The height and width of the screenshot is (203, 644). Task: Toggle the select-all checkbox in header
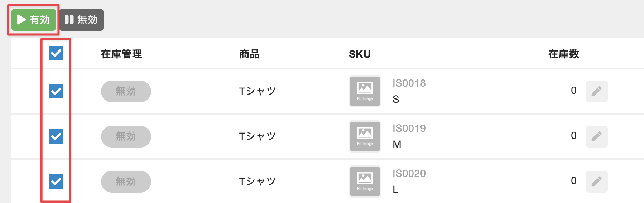(x=56, y=53)
